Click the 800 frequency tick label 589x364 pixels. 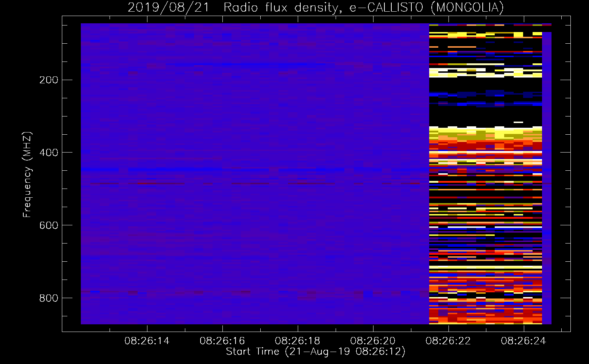coord(49,298)
